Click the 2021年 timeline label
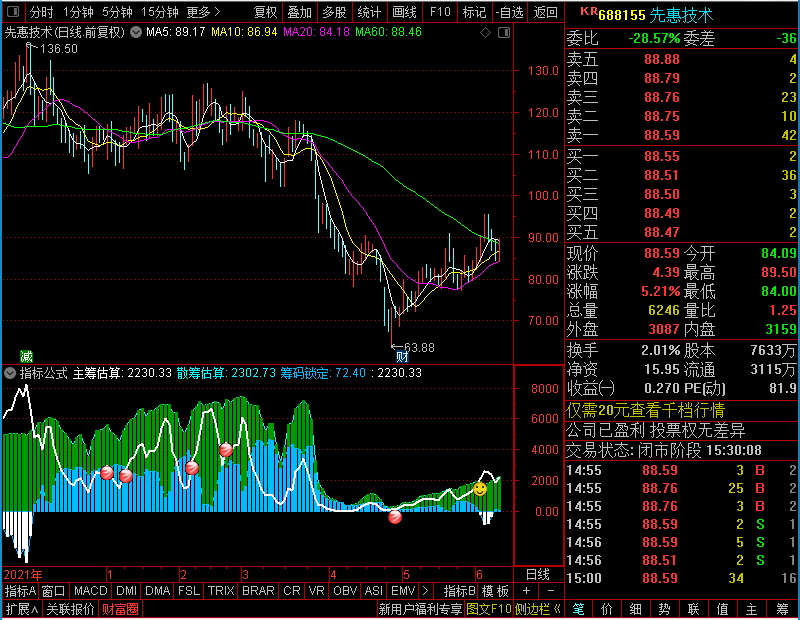Image resolution: width=800 pixels, height=620 pixels. click(23, 575)
